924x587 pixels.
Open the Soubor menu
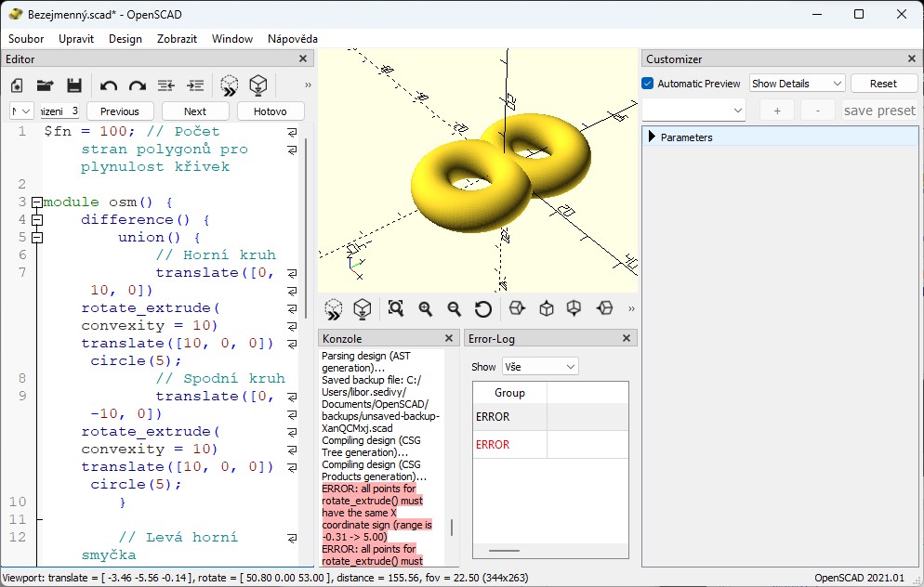point(26,39)
